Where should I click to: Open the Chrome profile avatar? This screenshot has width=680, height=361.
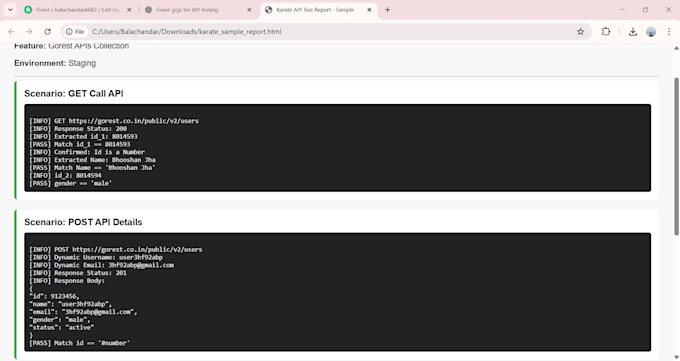651,32
